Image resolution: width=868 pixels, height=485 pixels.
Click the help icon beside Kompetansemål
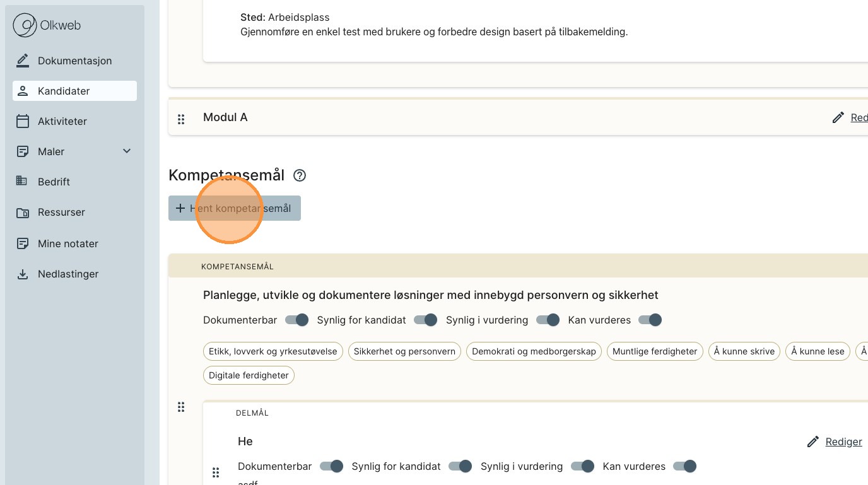(300, 175)
